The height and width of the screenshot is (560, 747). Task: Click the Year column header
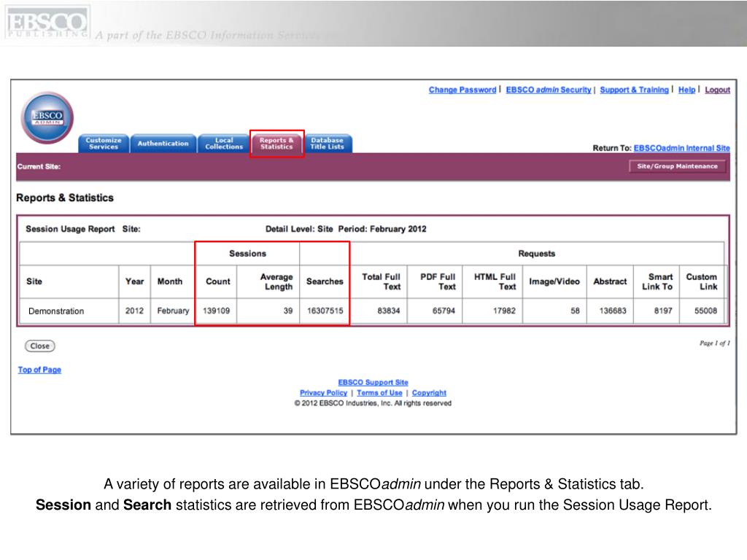click(134, 281)
